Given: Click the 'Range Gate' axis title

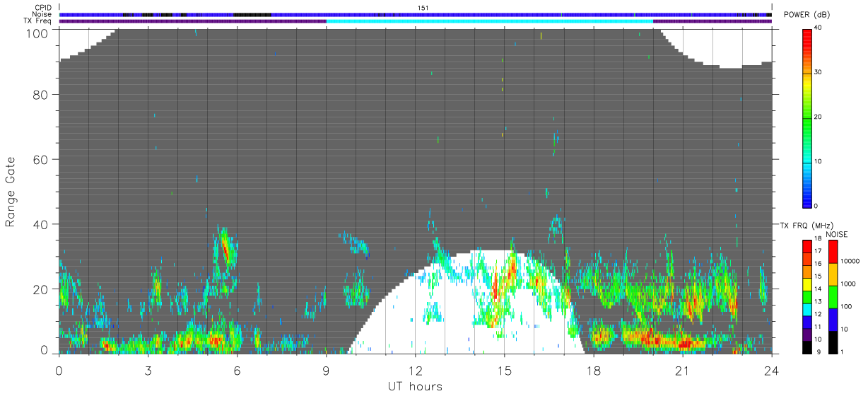Looking at the screenshot, I should tap(11, 192).
